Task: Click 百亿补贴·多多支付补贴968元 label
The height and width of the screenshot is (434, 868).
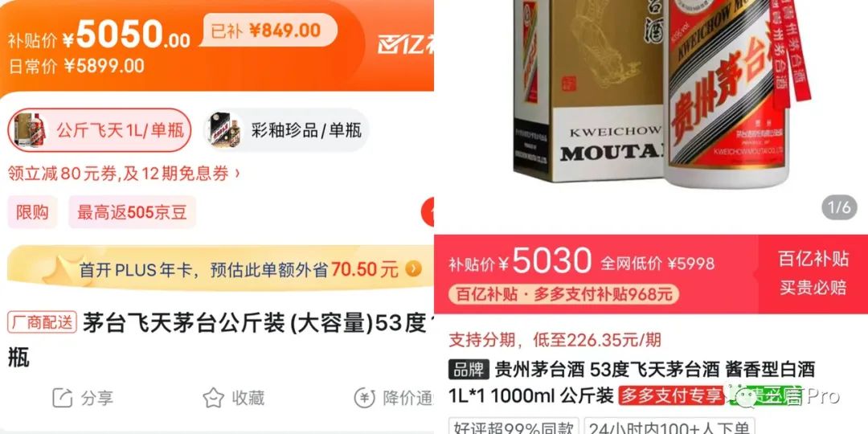Action: [x=563, y=294]
